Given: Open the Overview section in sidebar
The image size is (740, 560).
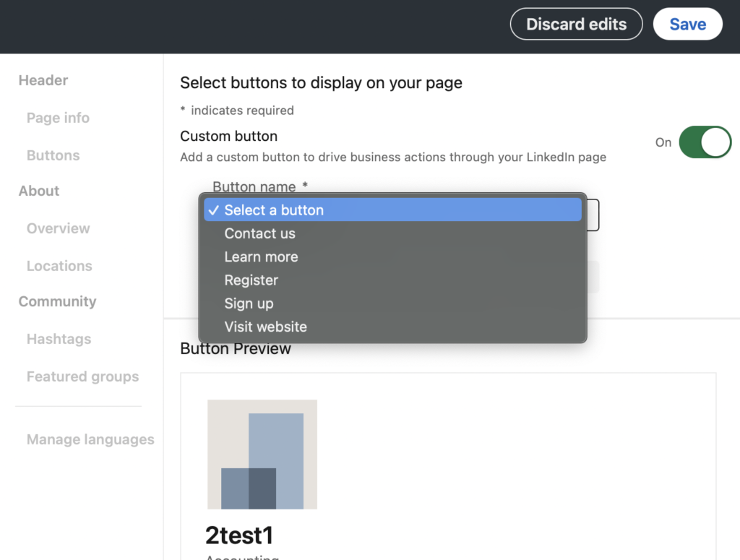Looking at the screenshot, I should (x=58, y=228).
